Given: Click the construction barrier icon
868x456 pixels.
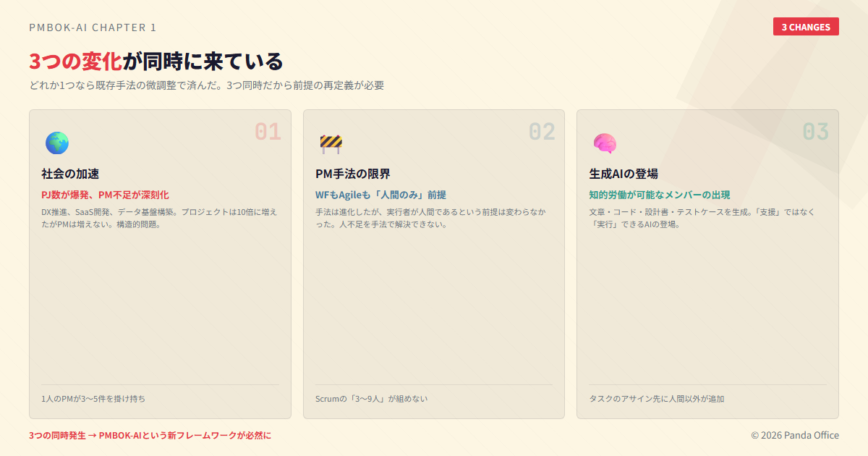Looking at the screenshot, I should (x=331, y=143).
